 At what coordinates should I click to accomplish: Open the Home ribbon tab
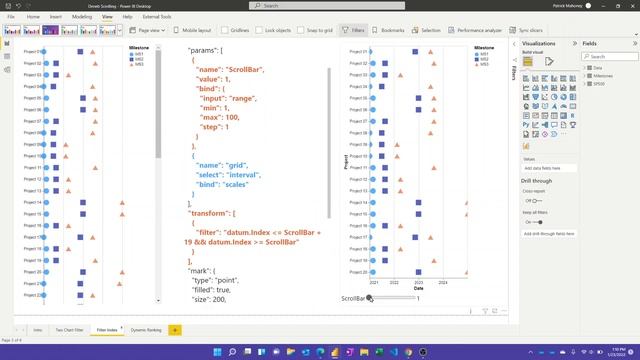(33, 17)
